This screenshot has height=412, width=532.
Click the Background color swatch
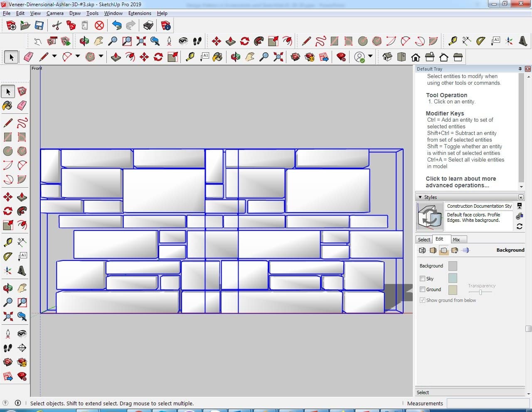pos(453,266)
